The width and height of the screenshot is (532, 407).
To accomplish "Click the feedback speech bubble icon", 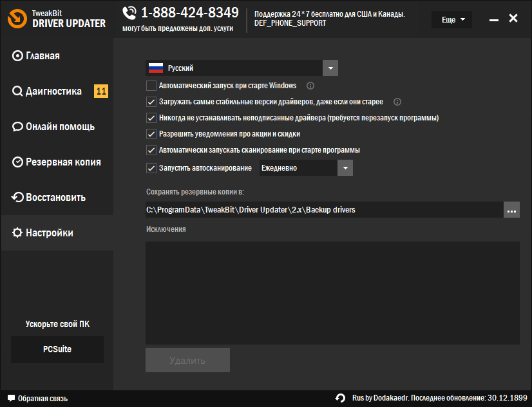I will pos(11,398).
